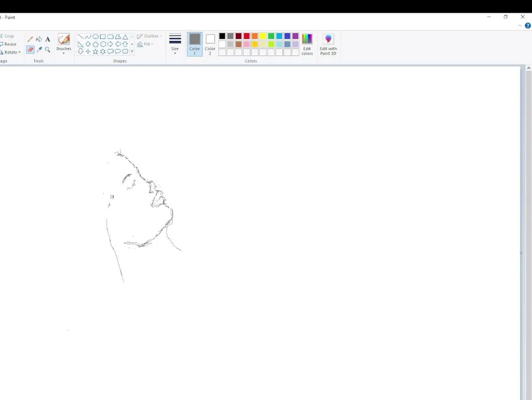
Task: Choose the Six-point star shape
Action: 103,52
